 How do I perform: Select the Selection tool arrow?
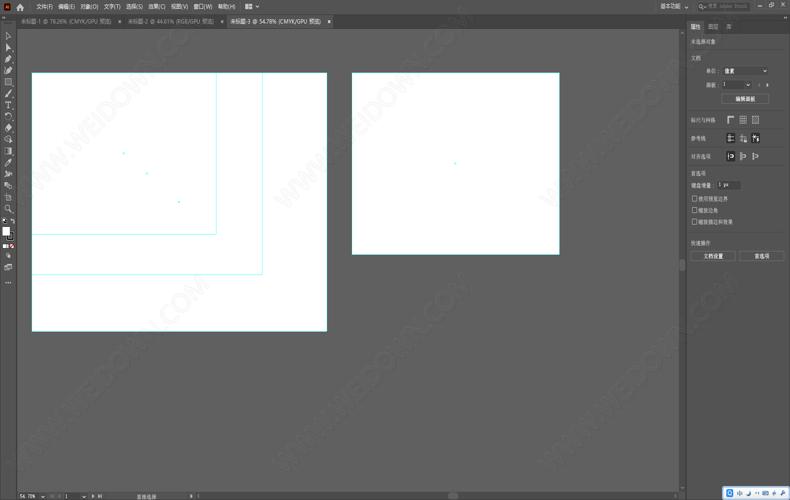[8, 36]
